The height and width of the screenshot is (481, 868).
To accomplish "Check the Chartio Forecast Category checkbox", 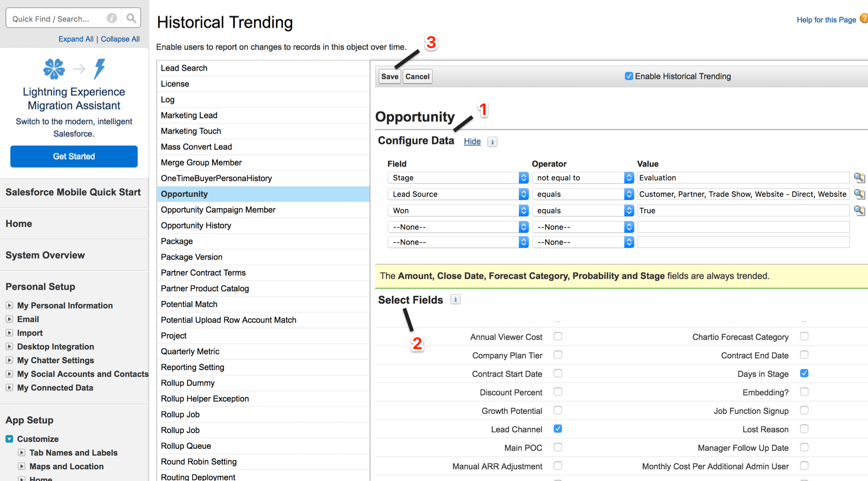I will click(804, 336).
